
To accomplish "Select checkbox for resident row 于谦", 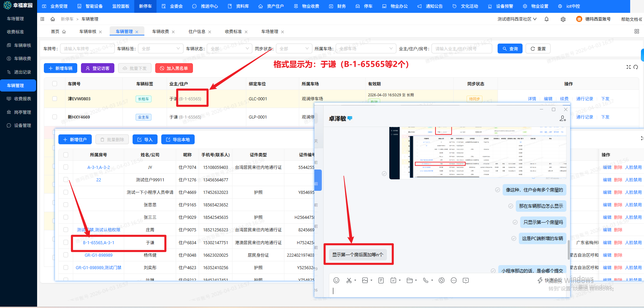I will [66, 242].
